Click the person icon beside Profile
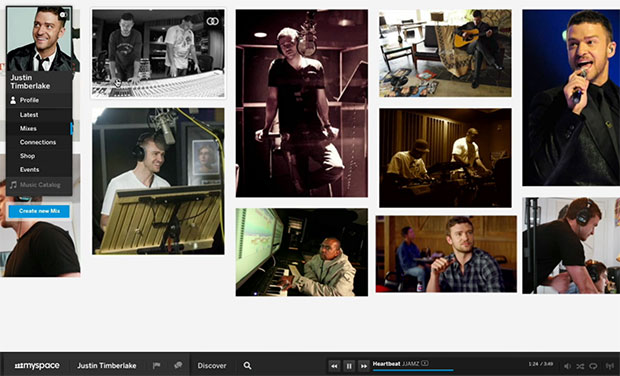 [13, 100]
